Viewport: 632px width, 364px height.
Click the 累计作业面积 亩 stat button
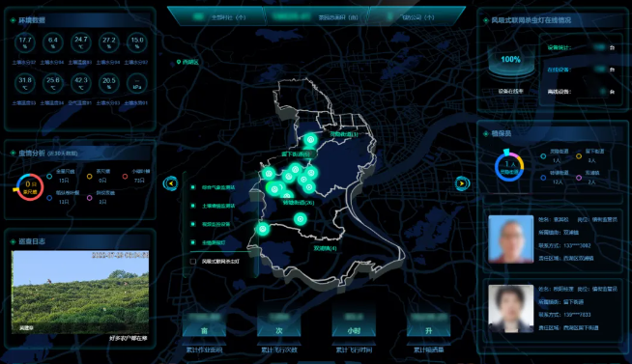[204, 324]
